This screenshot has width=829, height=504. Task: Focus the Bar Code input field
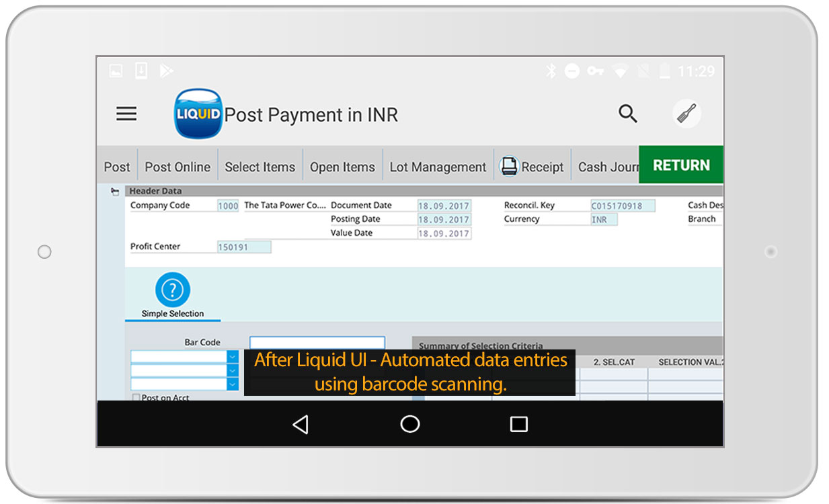tap(317, 343)
